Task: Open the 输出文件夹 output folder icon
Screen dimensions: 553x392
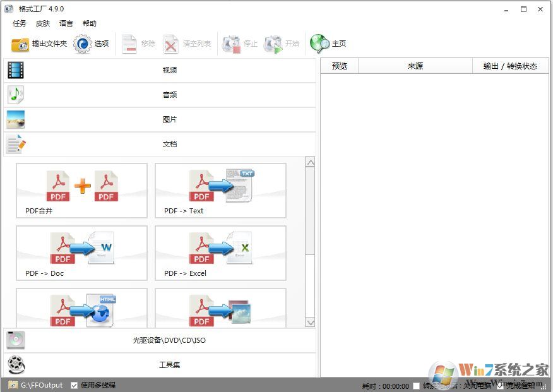Action: tap(20, 44)
